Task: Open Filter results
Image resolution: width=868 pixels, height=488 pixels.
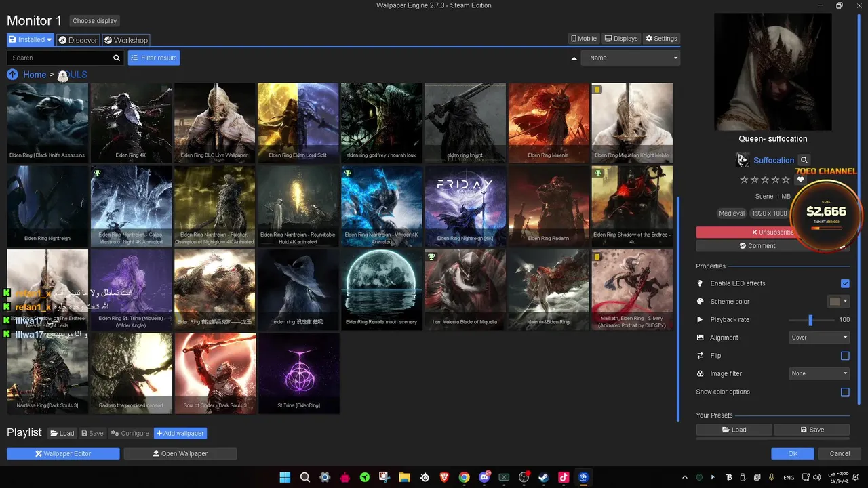Action: tap(154, 58)
